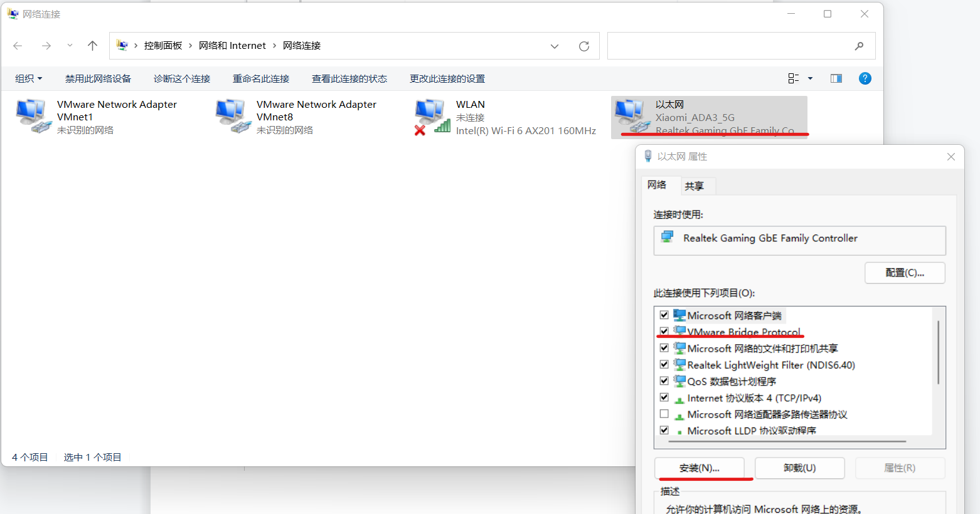Viewport: 980px width, 514px height.
Task: Click the Realtek Gaming GbE Family Controller field
Action: coord(799,240)
